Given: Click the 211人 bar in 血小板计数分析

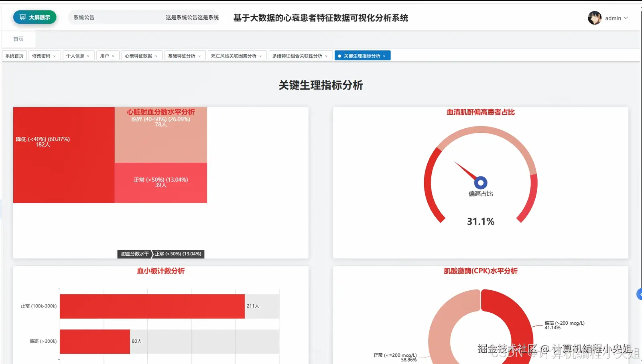Looking at the screenshot, I should (x=152, y=306).
